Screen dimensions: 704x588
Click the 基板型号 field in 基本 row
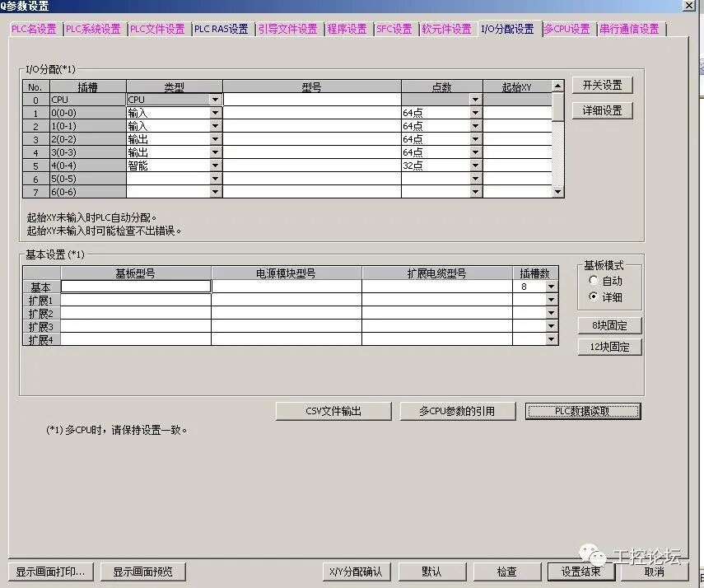(136, 287)
